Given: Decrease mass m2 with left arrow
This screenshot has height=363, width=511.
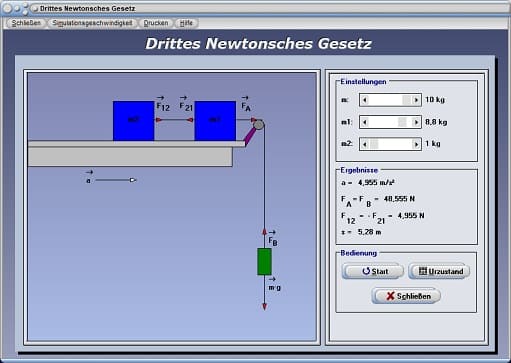Looking at the screenshot, I should pos(365,144).
